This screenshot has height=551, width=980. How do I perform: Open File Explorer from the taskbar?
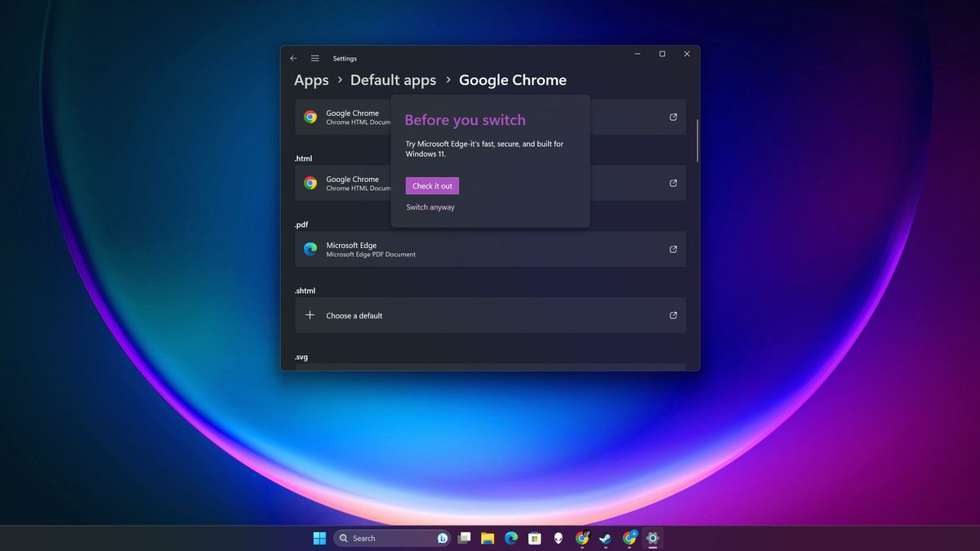(x=488, y=538)
